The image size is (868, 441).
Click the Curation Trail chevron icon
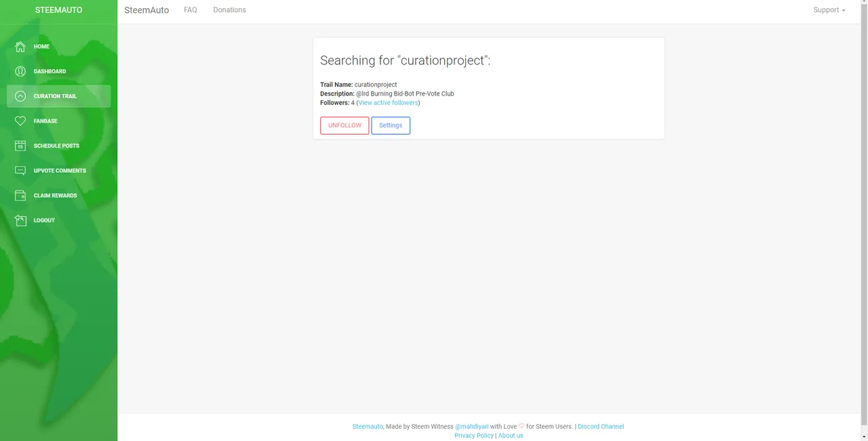coord(20,96)
